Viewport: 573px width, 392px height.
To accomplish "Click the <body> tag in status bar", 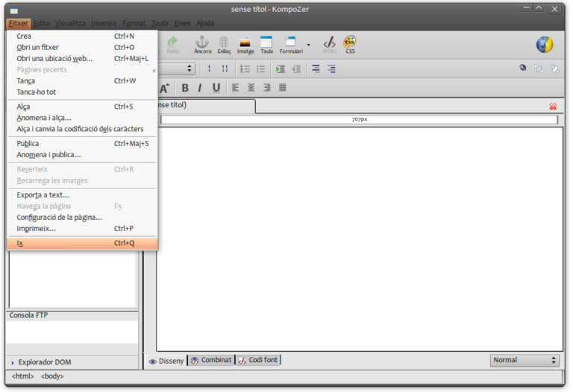I will point(52,376).
